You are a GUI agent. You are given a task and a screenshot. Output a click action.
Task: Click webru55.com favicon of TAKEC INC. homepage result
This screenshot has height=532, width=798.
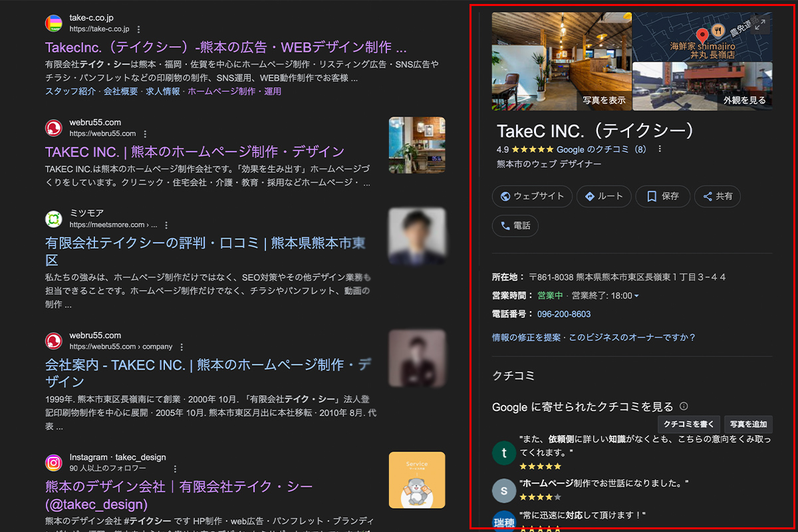(54, 128)
